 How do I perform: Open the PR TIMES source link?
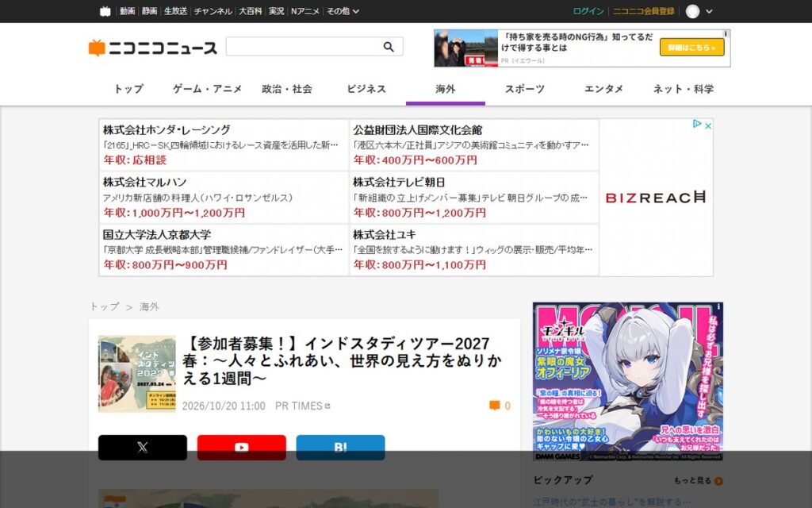point(302,406)
